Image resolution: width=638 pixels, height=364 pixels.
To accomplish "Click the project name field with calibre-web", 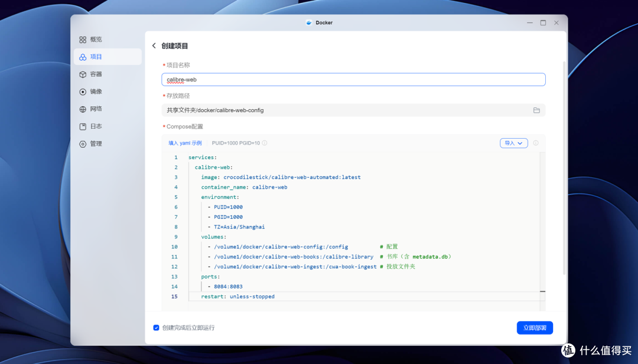I will click(353, 80).
